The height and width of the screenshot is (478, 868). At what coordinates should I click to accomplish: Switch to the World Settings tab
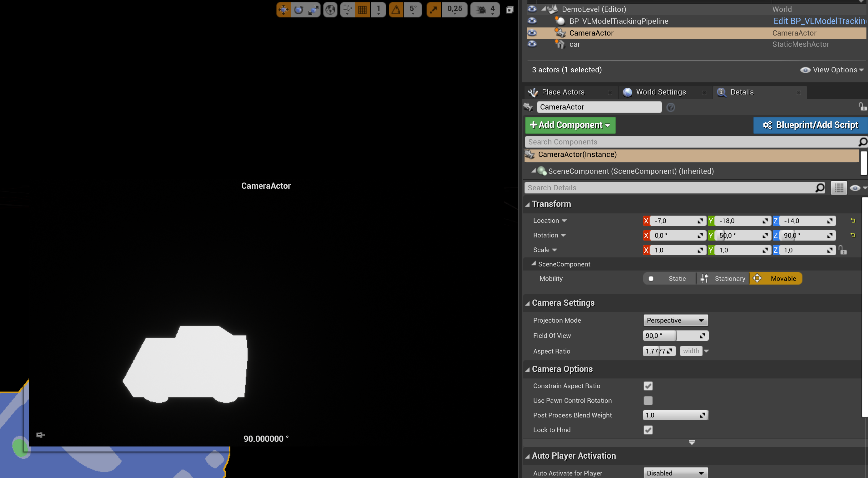(660, 92)
